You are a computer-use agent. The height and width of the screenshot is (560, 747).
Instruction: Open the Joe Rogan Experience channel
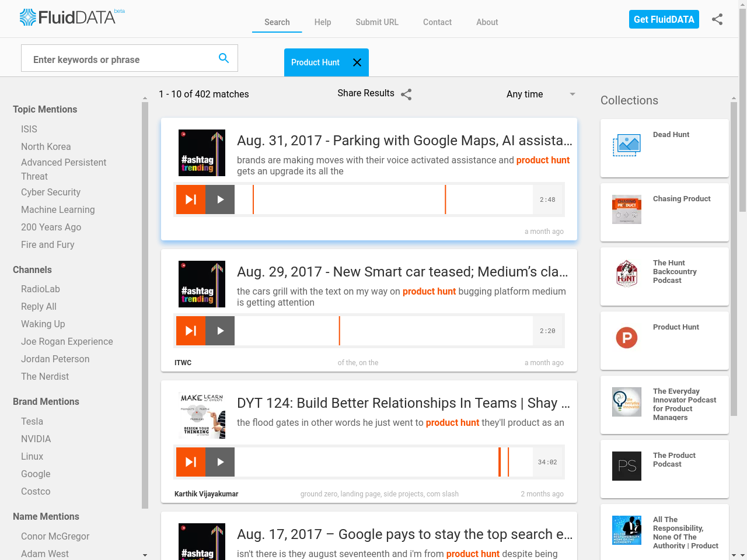[x=67, y=342]
